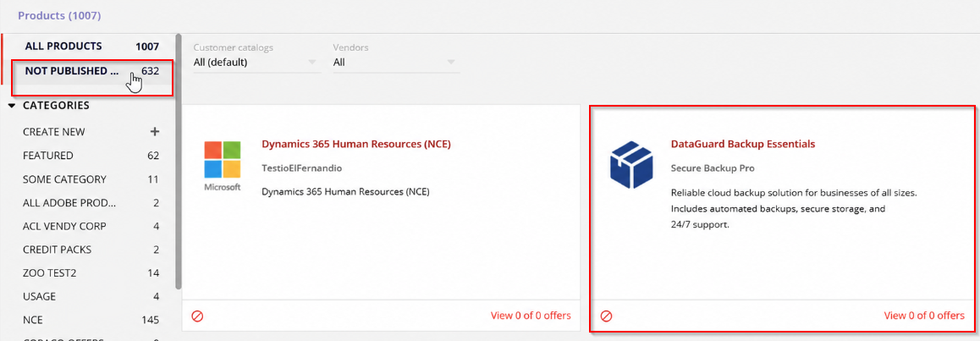The image size is (980, 341).
Task: Select the Some Category item
Action: pos(91,179)
